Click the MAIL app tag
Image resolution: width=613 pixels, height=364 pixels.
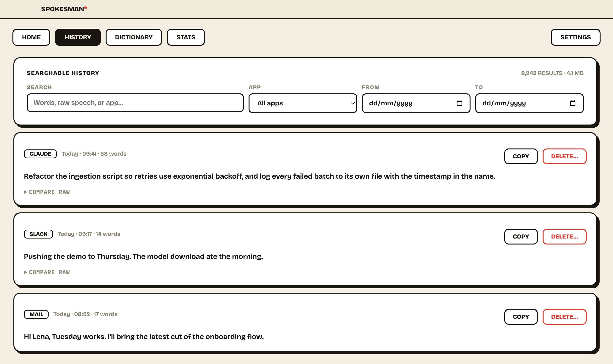click(36, 314)
